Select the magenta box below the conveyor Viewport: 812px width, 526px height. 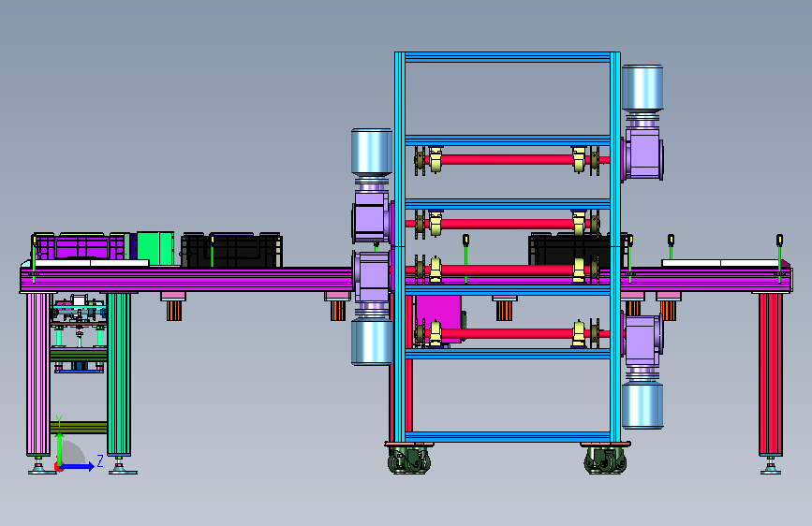coord(438,317)
